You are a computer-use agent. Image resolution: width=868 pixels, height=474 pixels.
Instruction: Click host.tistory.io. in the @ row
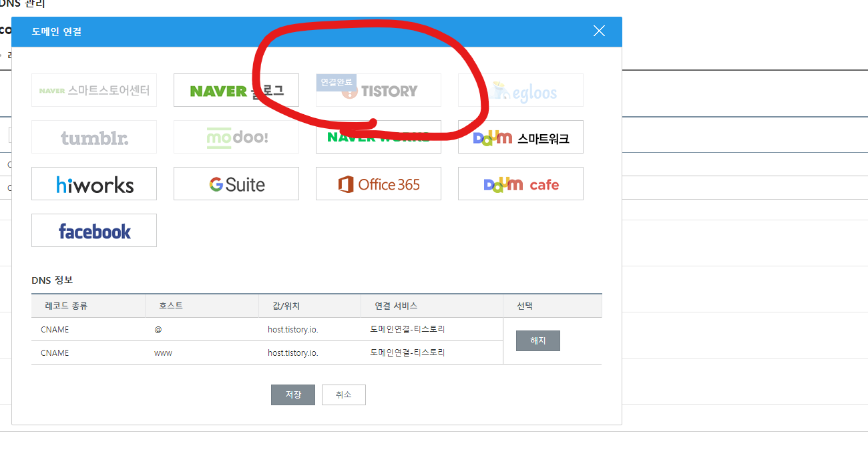[293, 330]
